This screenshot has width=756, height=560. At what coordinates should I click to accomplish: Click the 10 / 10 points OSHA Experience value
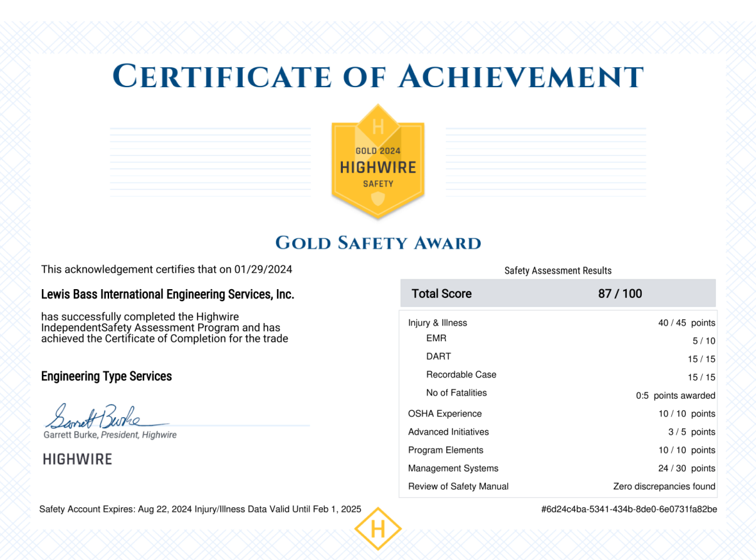(x=686, y=414)
